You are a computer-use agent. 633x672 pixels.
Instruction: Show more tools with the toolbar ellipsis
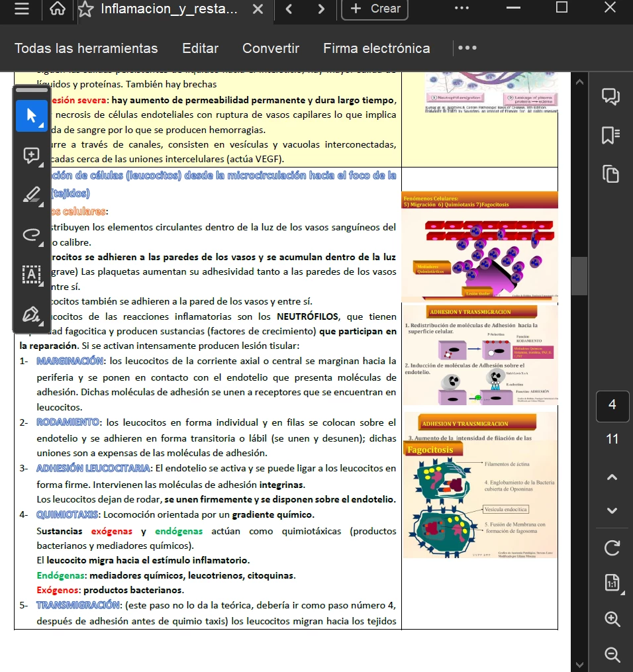click(x=467, y=48)
